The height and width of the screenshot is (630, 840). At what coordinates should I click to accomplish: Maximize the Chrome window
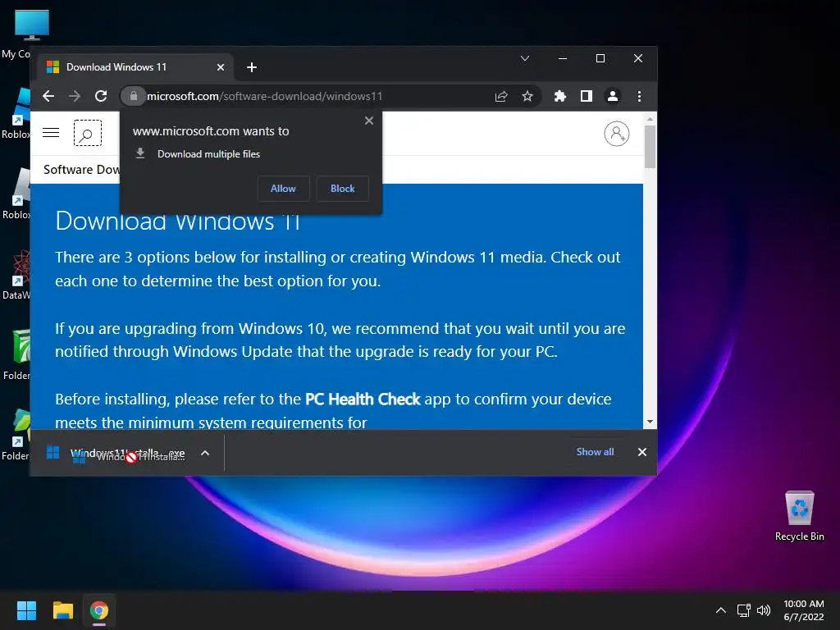(600, 58)
